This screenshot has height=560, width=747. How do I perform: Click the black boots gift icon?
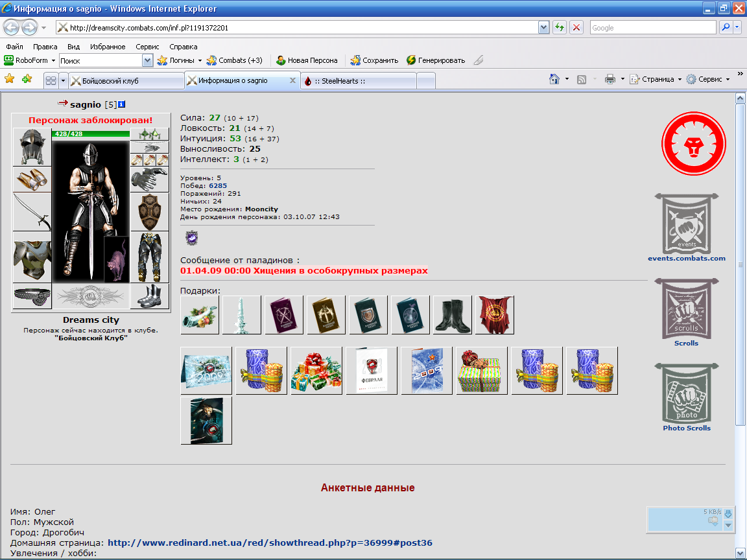452,315
